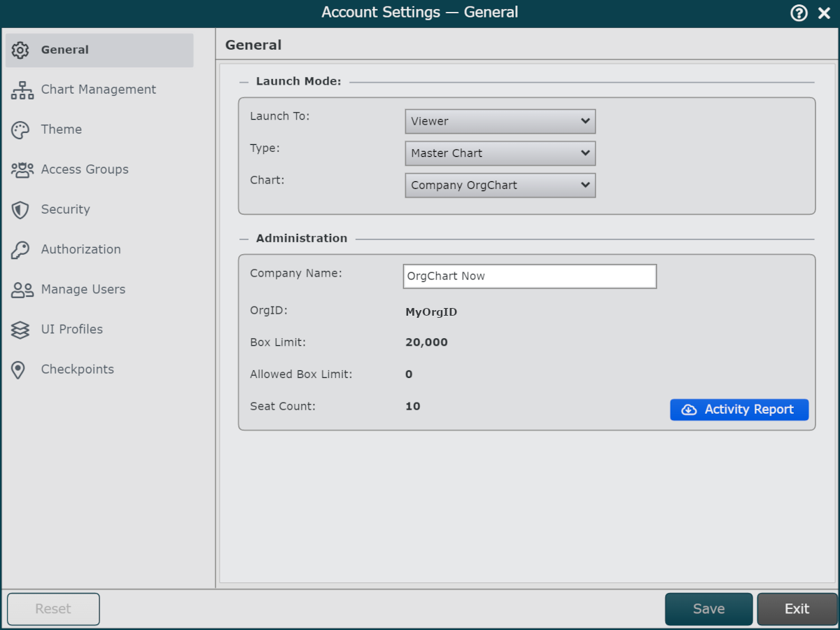The image size is (840, 630).
Task: Click the Exit button
Action: [x=797, y=609]
